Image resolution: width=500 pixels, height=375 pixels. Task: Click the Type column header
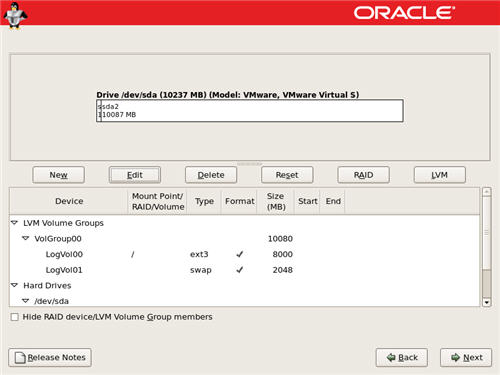(204, 201)
